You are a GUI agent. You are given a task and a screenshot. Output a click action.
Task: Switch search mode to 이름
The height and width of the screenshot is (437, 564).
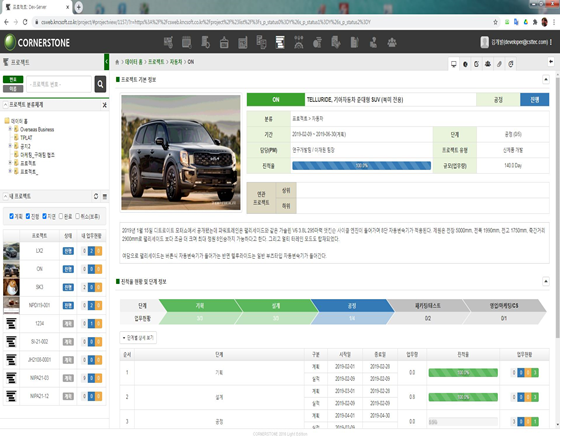click(x=13, y=88)
